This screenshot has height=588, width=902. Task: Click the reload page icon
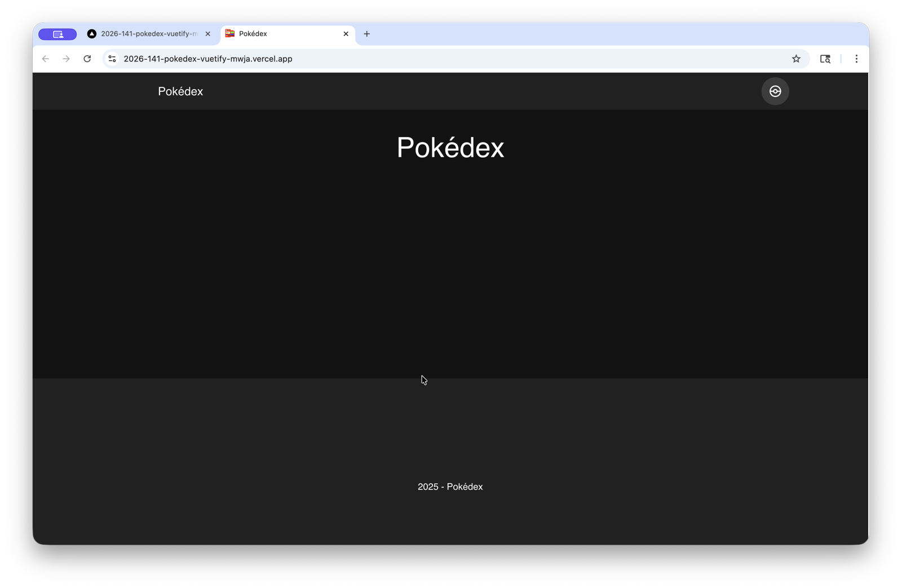(87, 59)
